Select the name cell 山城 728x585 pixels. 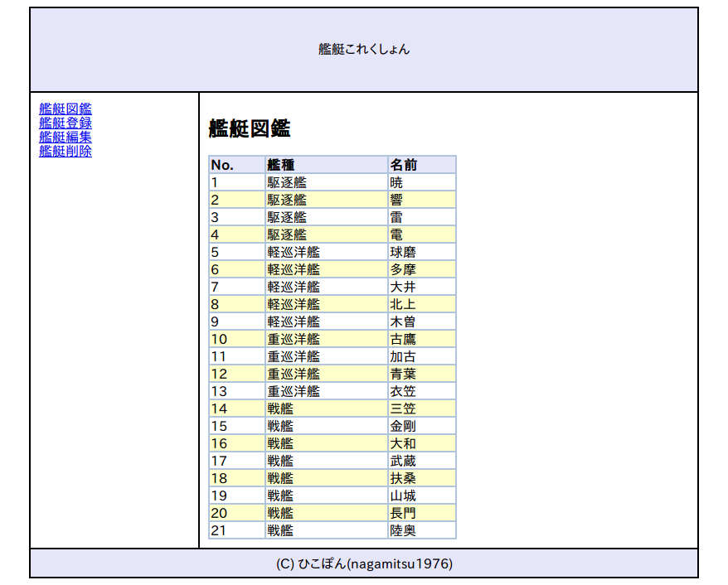point(421,496)
